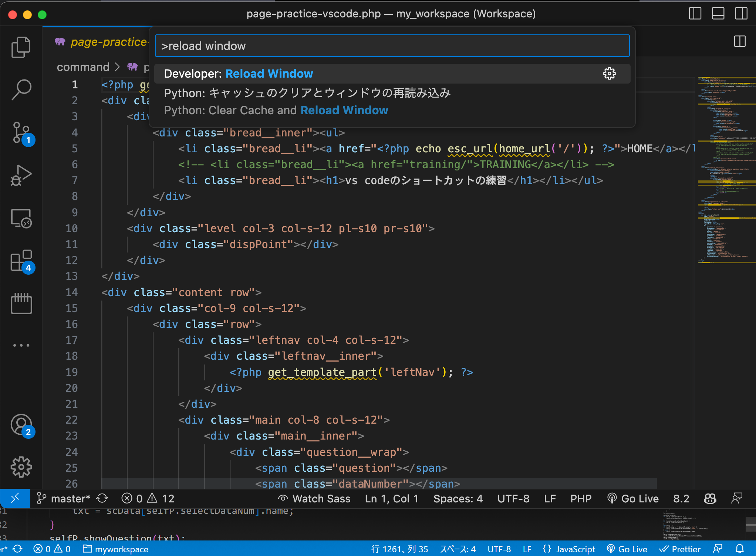Open the Run and Debug view
The width and height of the screenshot is (756, 556).
tap(21, 176)
